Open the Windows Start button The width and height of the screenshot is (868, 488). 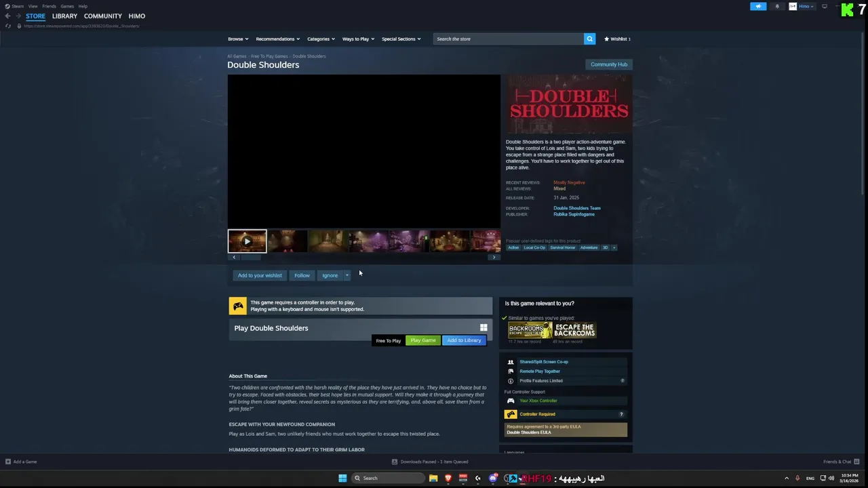click(x=342, y=478)
